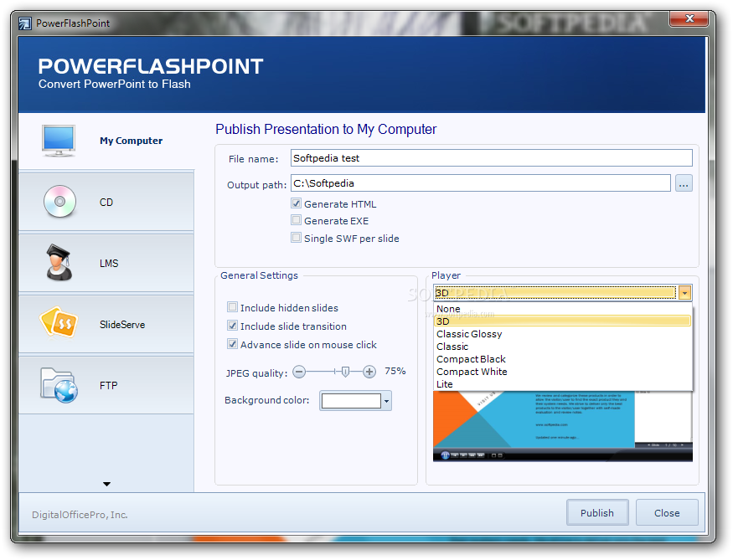Viewport: 733px width, 560px height.
Task: Open the Background color dropdown arrow
Action: pyautogui.click(x=386, y=401)
